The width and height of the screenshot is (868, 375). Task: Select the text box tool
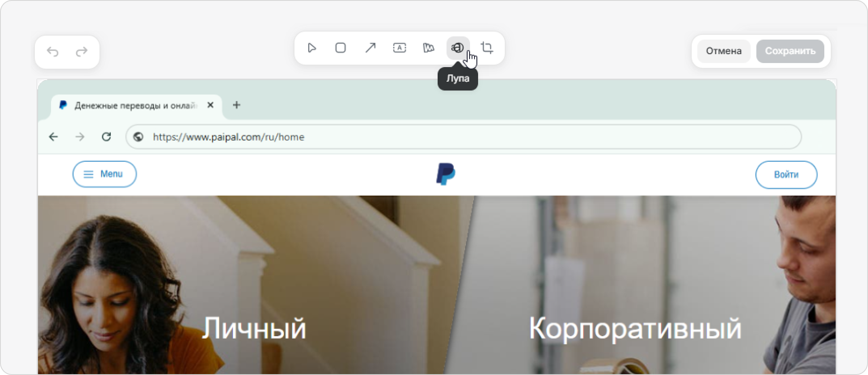coord(400,48)
